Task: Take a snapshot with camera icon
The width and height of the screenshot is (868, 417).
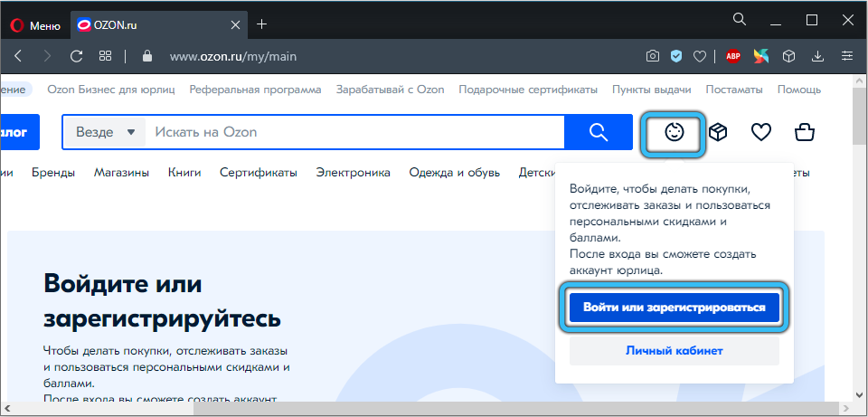Action: pos(653,56)
